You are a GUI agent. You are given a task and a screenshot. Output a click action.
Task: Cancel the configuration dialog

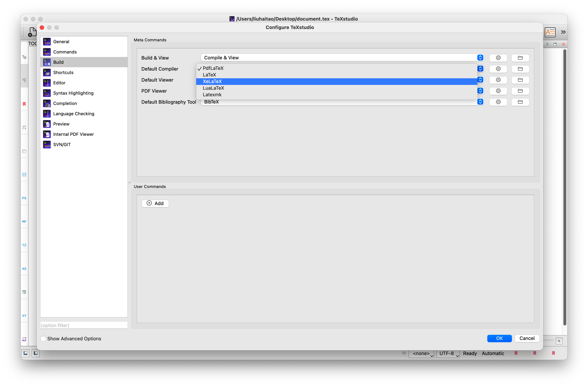pyautogui.click(x=527, y=338)
